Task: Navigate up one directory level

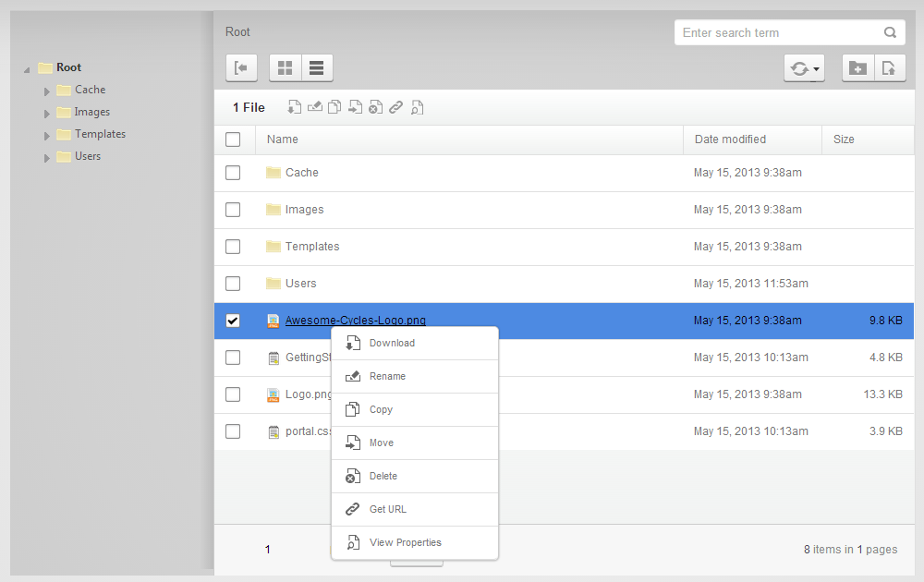Action: click(241, 67)
